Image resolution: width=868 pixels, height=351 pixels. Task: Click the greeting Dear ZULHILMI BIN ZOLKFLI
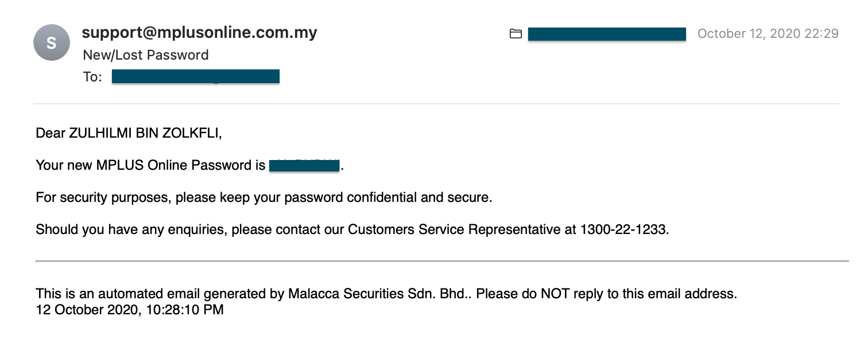(x=129, y=134)
